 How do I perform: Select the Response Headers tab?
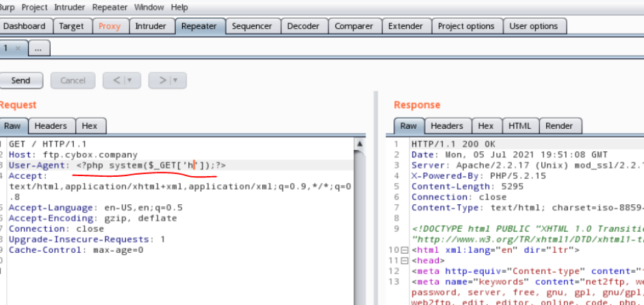[447, 126]
